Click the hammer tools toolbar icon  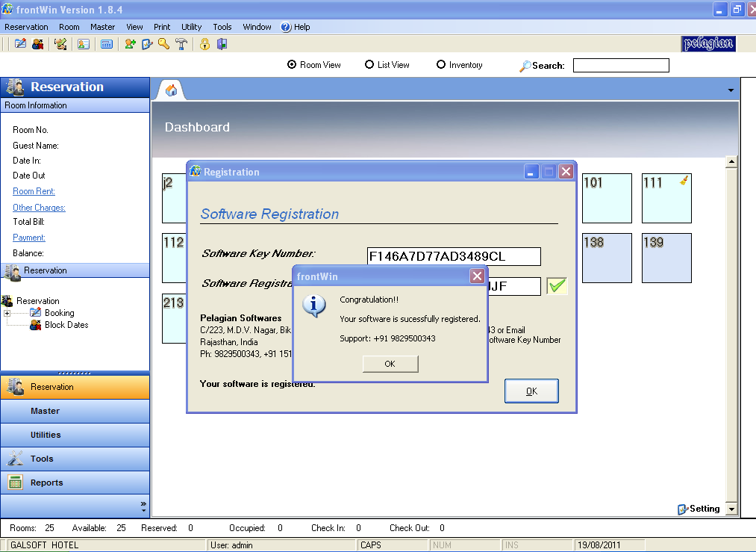[181, 44]
